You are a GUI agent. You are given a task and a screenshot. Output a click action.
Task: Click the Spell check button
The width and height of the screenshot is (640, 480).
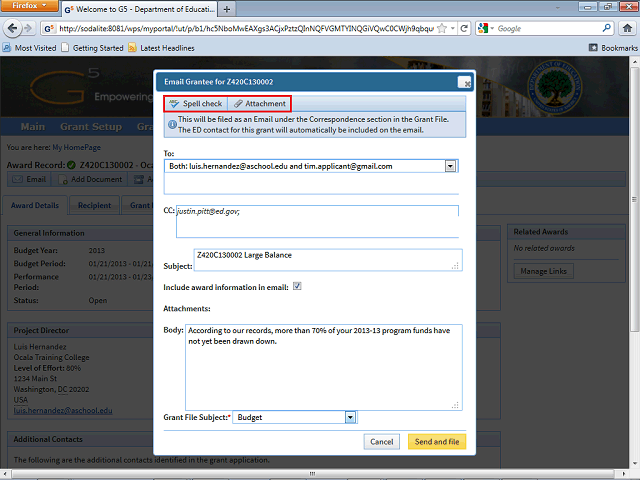point(196,104)
